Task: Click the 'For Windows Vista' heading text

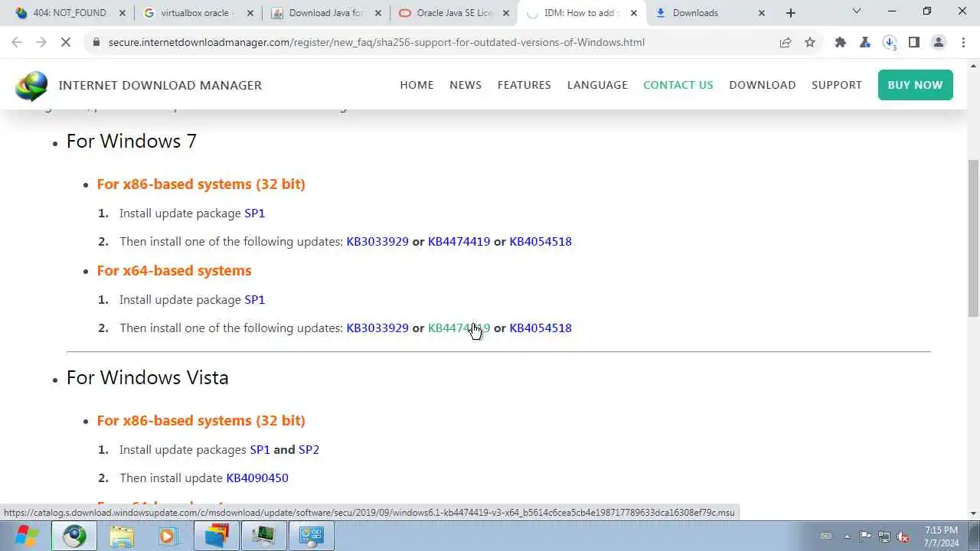Action: tap(148, 377)
